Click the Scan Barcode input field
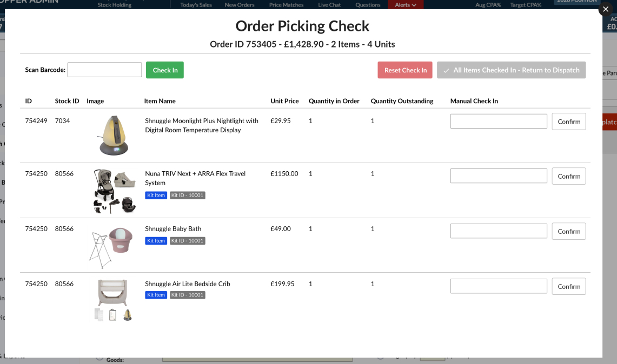The width and height of the screenshot is (617, 364). (105, 70)
